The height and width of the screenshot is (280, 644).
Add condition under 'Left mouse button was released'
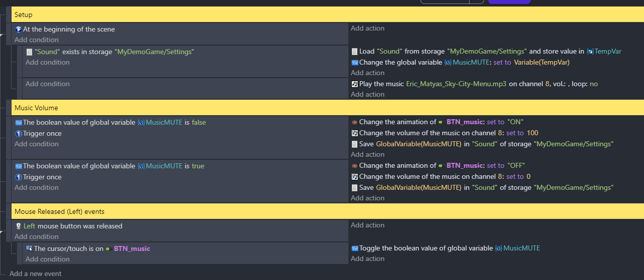coord(37,237)
